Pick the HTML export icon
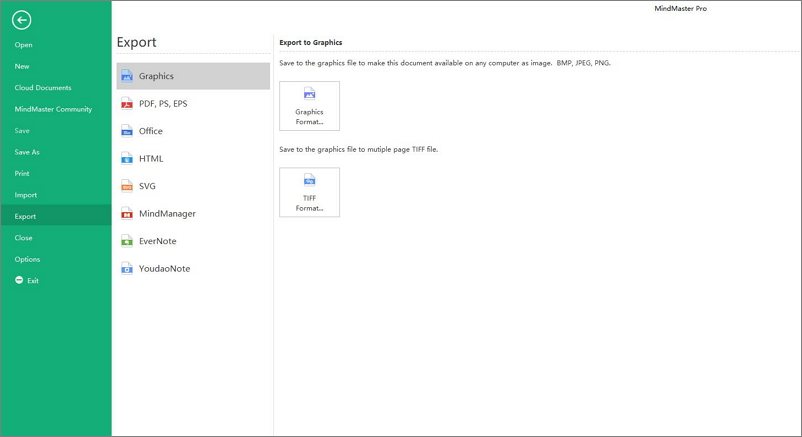 coord(127,159)
